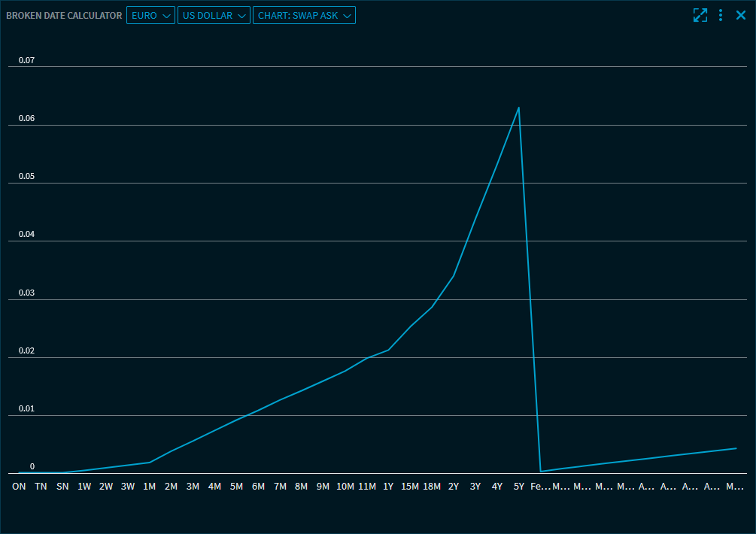Choose the 1Y tenor on the x-axis
The image size is (756, 534).
(388, 487)
